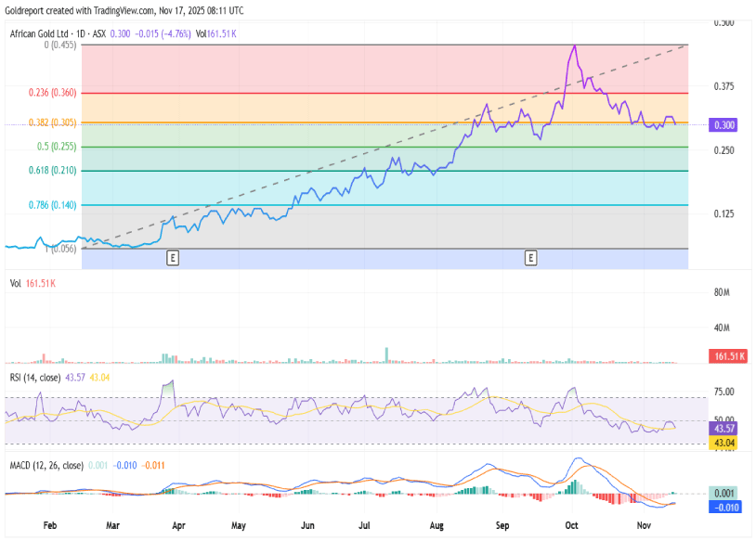Open the MACD (12, 26, close) legend
This screenshot has height=541, width=756.
46,465
